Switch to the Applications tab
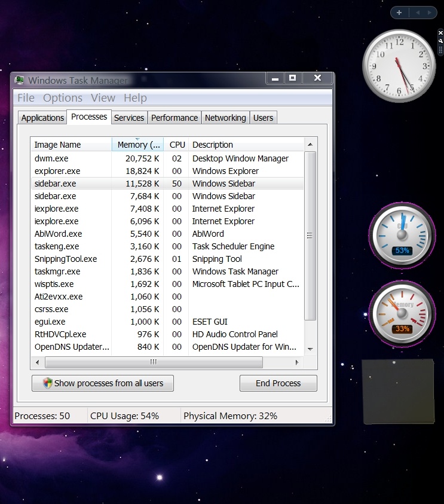Screen dimensions: 444x504 pos(42,118)
